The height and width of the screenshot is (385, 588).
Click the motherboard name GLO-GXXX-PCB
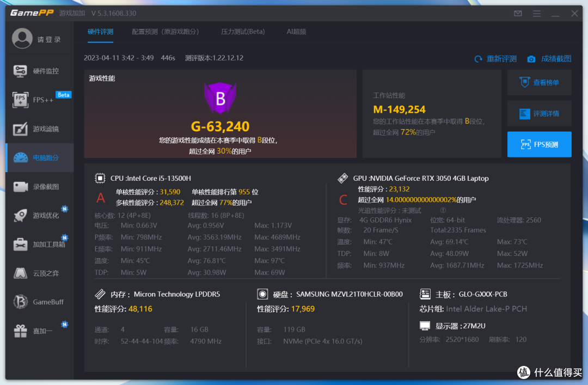483,294
